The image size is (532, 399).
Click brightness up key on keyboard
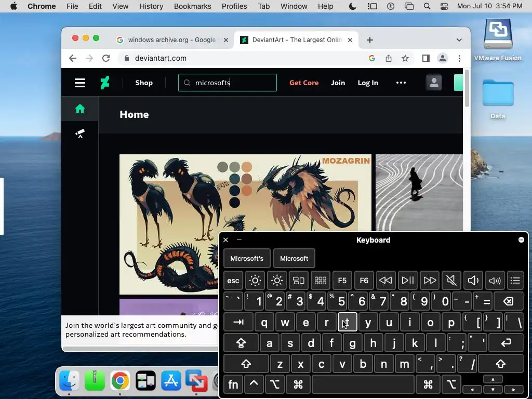(x=277, y=281)
